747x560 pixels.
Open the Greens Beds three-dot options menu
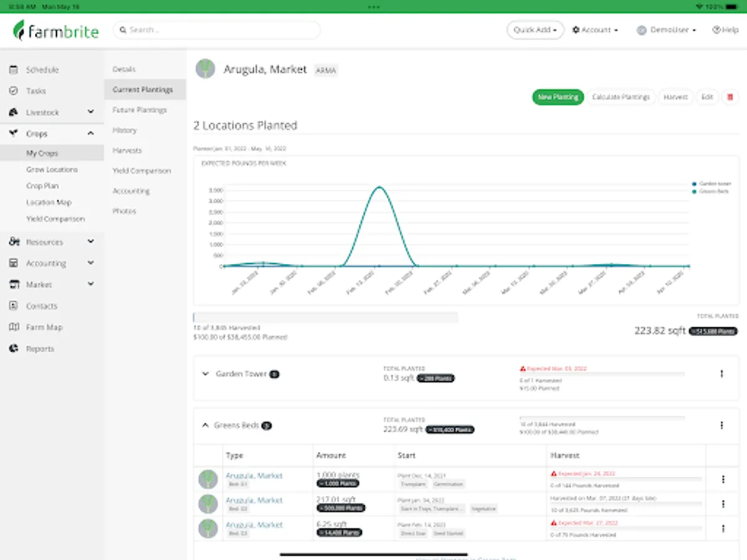(721, 426)
